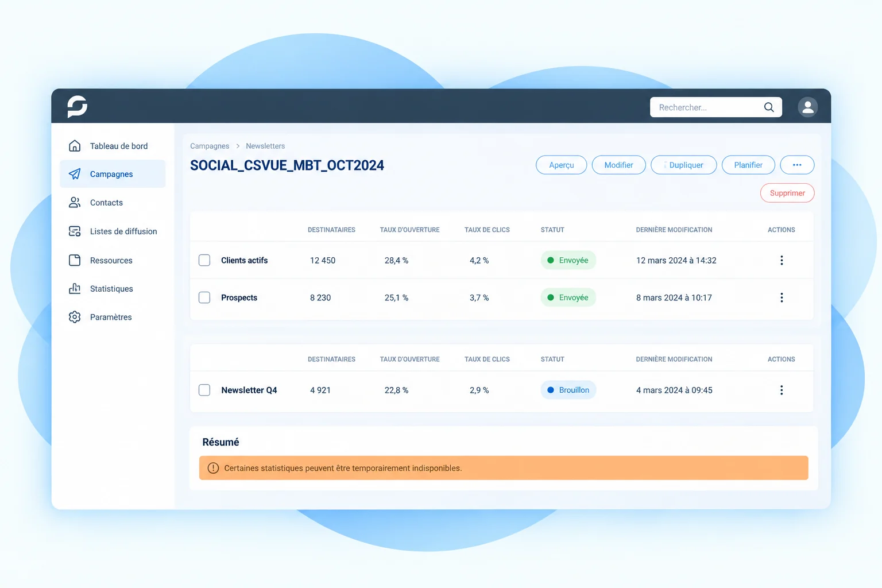This screenshot has height=588, width=882.
Task: Select the Clients actifs checkbox
Action: pos(204,260)
